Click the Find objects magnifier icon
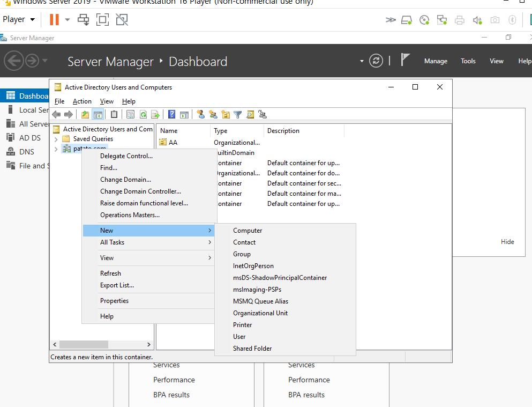532x407 pixels. (x=250, y=115)
